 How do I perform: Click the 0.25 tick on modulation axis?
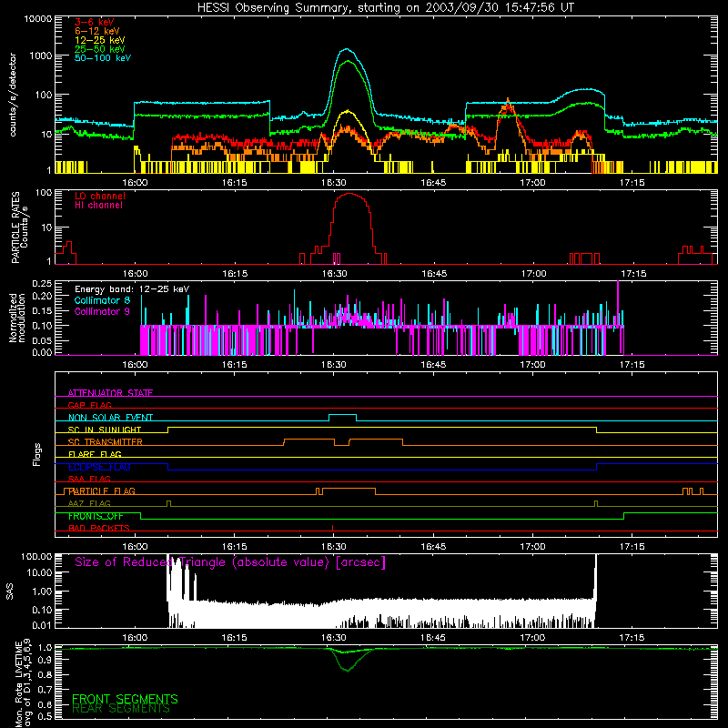point(42,284)
